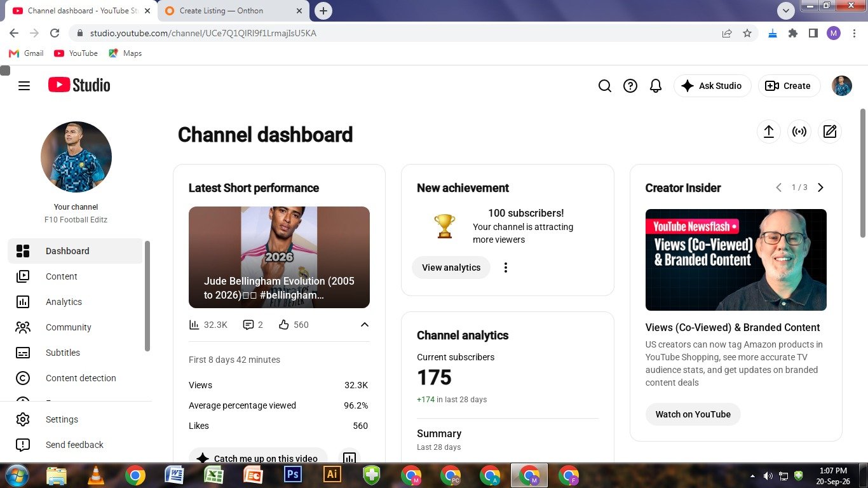Click the Ask Studio button
This screenshot has height=488, width=868.
coord(712,86)
